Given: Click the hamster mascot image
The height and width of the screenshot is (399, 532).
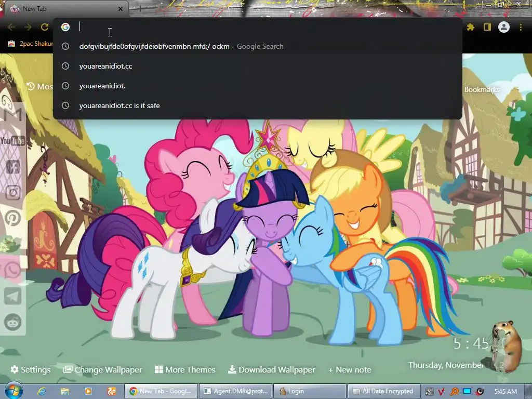Looking at the screenshot, I should point(506,346).
